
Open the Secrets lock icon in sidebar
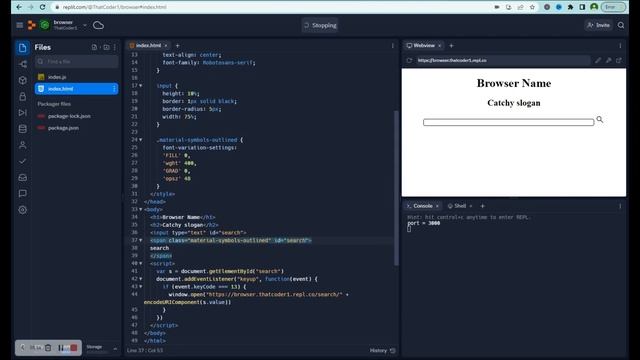pyautogui.click(x=22, y=96)
